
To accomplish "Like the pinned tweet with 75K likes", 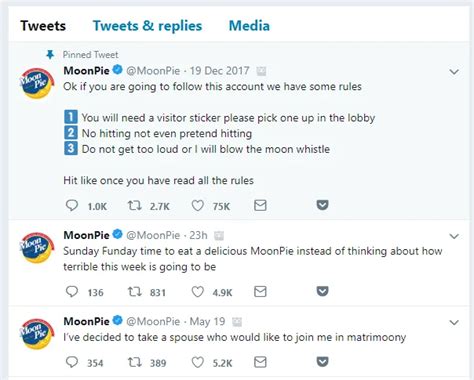I will coord(197,206).
